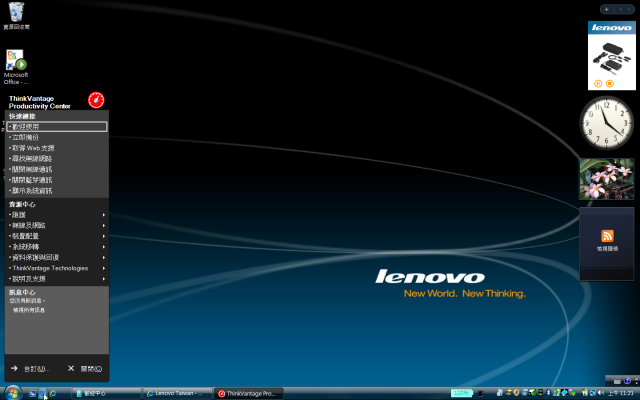The height and width of the screenshot is (400, 640).
Task: Click the Show Desktop quick launch icon
Action: coord(32,393)
